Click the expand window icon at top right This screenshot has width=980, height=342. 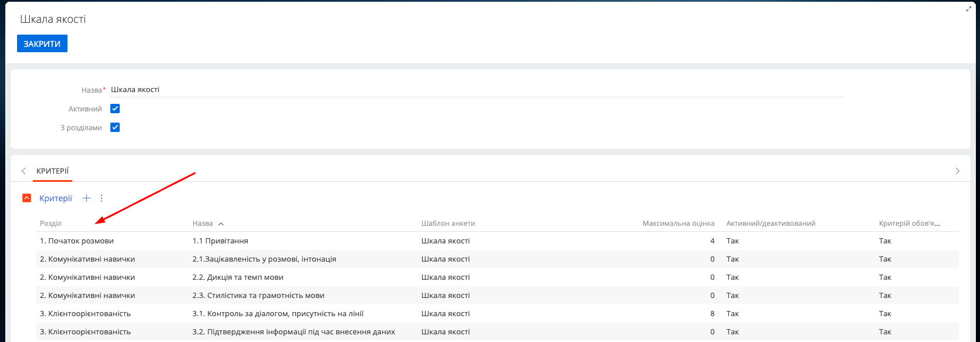coord(969,9)
